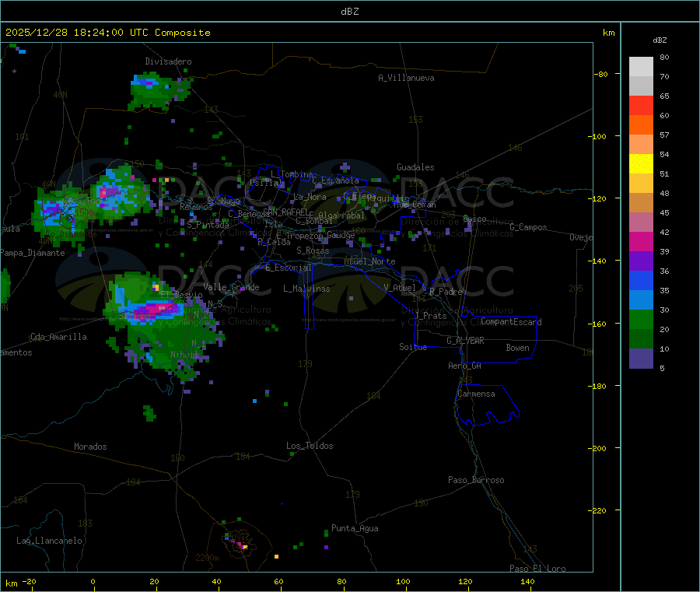Click the Morados label on the map

[90, 447]
